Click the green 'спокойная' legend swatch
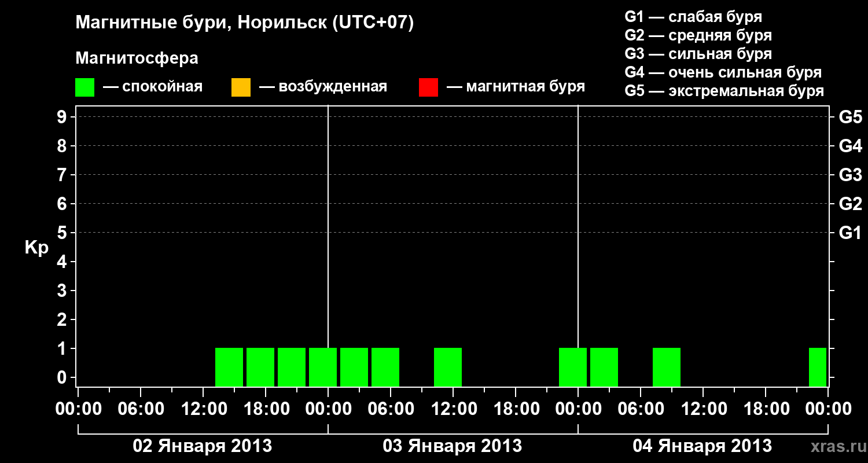This screenshot has width=868, height=463. point(85,87)
